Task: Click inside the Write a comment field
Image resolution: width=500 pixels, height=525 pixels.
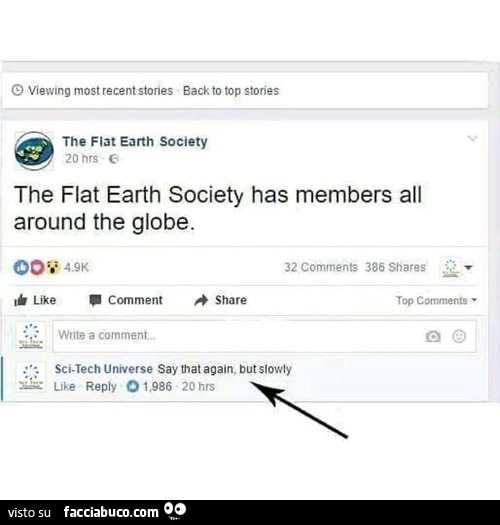Action: tap(264, 336)
